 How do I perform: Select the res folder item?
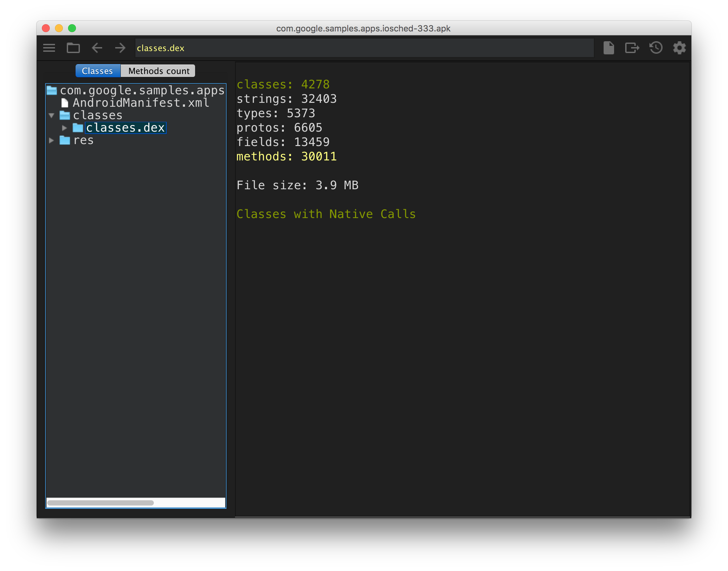[x=83, y=140]
